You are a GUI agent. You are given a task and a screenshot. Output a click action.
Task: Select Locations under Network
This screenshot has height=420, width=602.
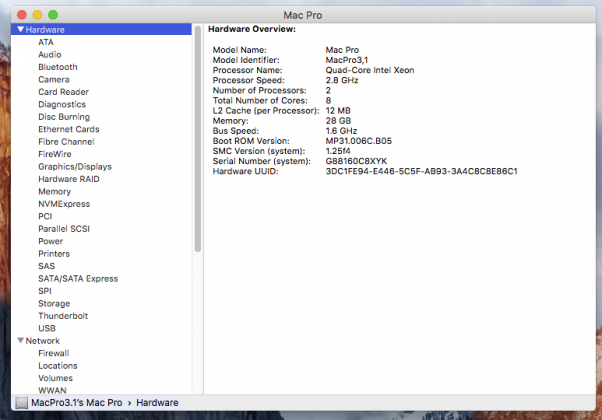[58, 365]
